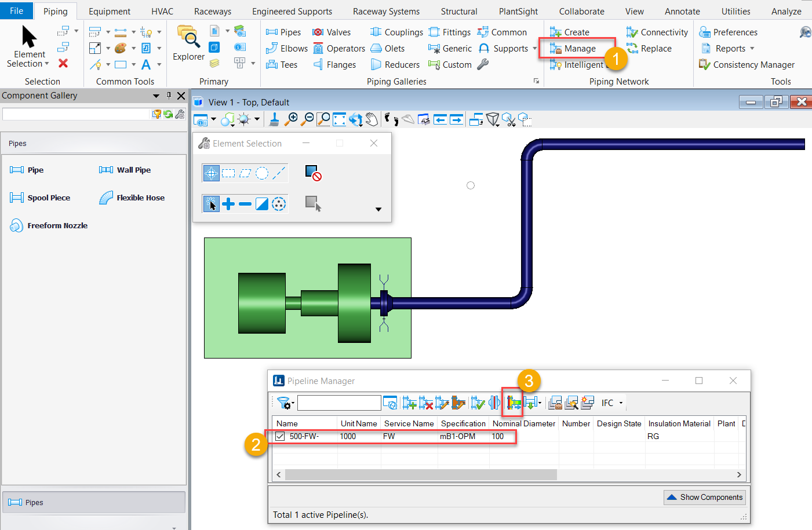Open the File tab
812x530 pixels.
click(17, 10)
